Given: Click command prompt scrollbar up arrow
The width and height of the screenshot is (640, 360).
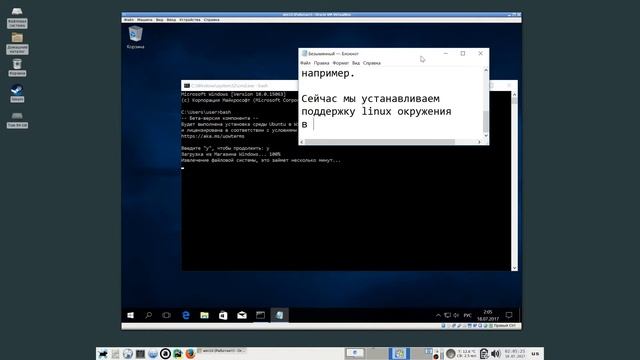Looking at the screenshot, I should point(514,94).
